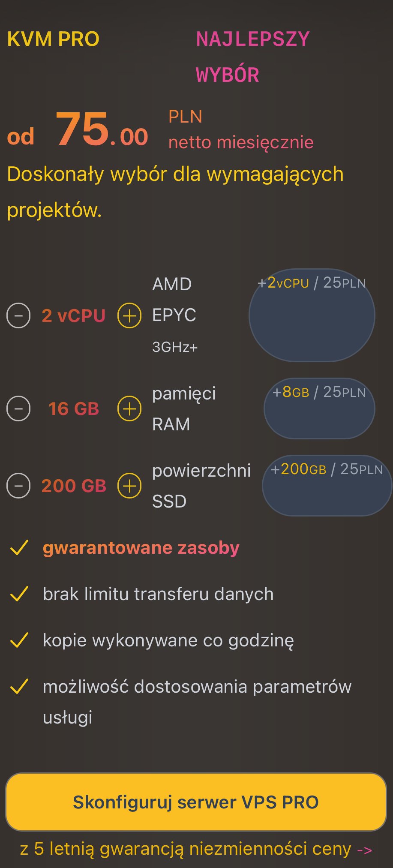Click the +8GB / 25PLN badge
The width and height of the screenshot is (393, 868).
point(319,408)
